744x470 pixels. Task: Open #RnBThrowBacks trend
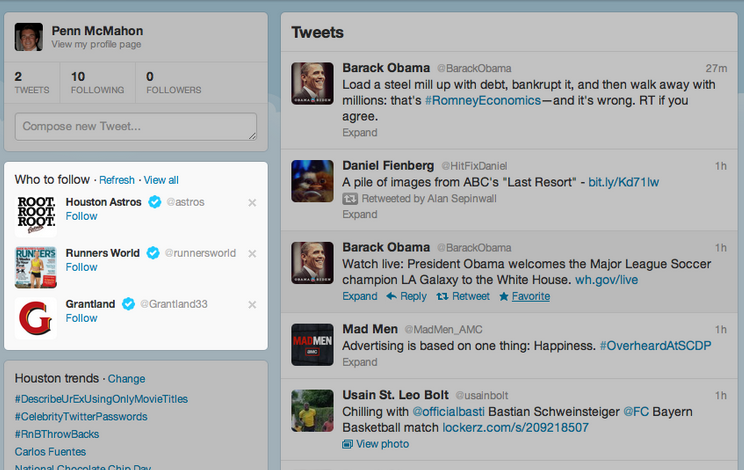point(57,434)
